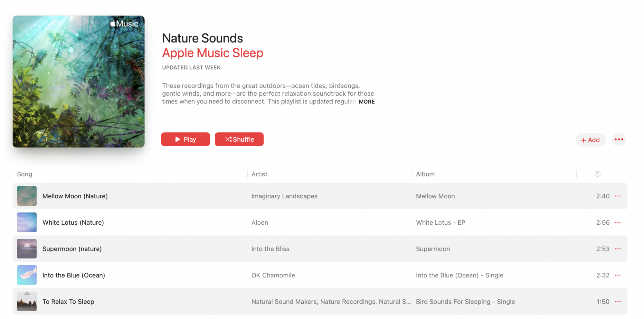Image resolution: width=644 pixels, height=319 pixels.
Task: Click the Mellow Moon song artwork
Action: [x=27, y=196]
